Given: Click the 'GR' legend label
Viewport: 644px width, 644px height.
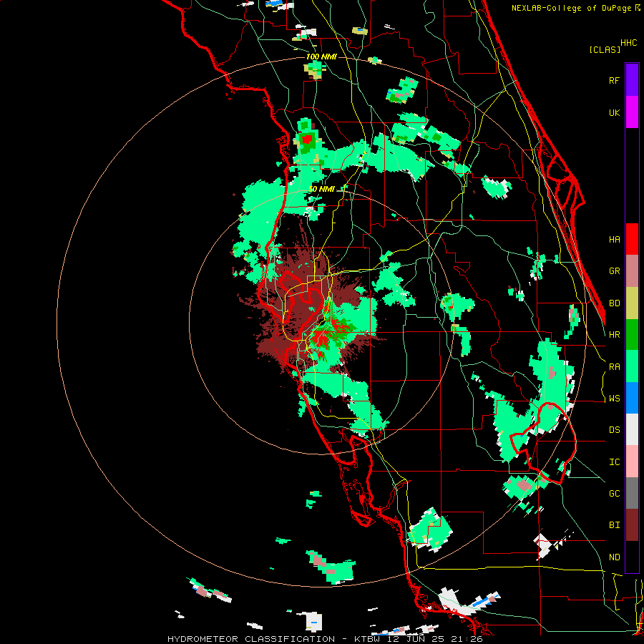Looking at the screenshot, I should coord(614,271).
